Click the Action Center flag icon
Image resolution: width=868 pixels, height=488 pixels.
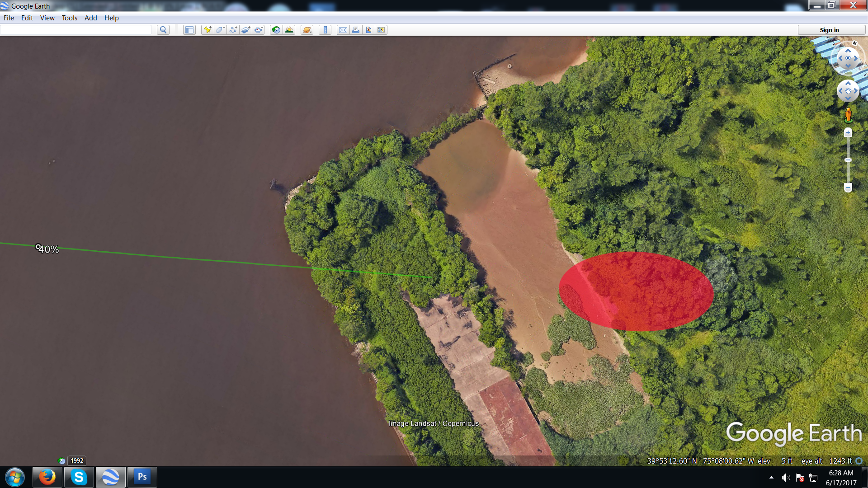pyautogui.click(x=800, y=478)
